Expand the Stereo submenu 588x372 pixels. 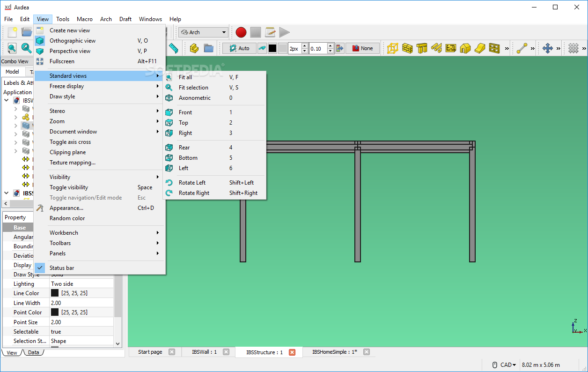coord(100,111)
